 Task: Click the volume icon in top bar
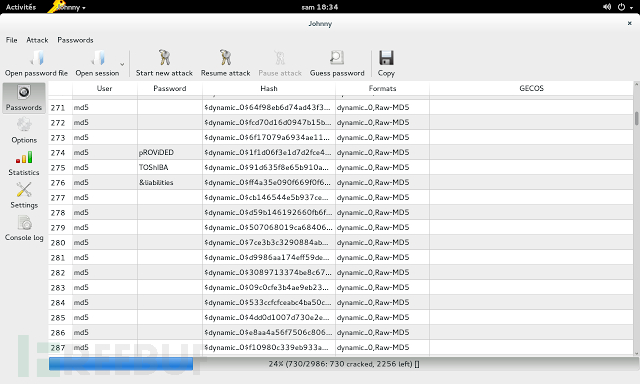[607, 7]
